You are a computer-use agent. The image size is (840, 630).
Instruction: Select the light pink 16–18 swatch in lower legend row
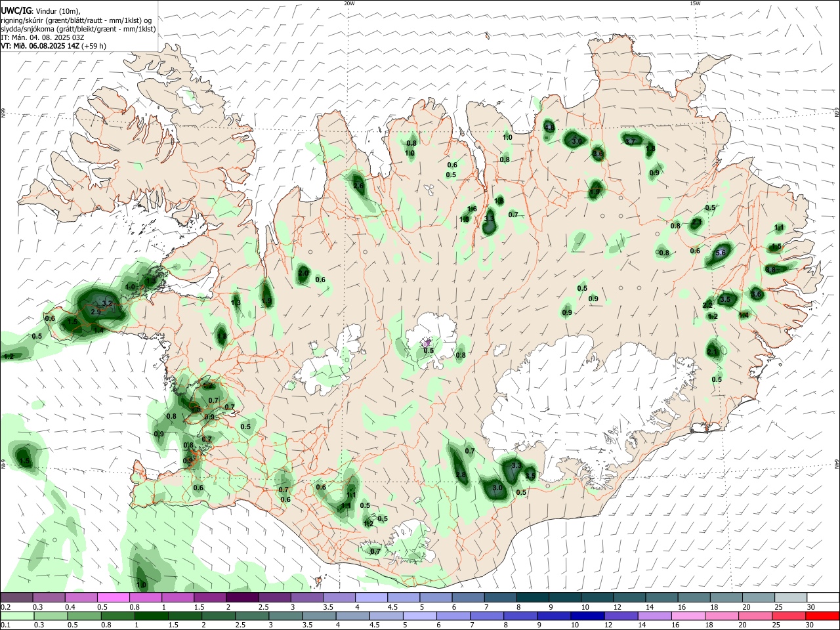(688, 616)
